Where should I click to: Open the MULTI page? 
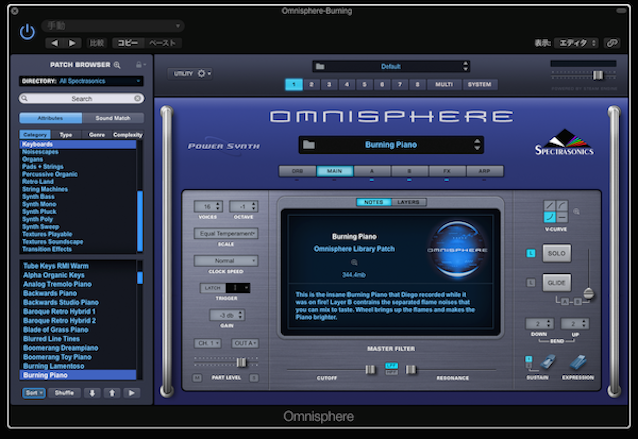point(444,84)
